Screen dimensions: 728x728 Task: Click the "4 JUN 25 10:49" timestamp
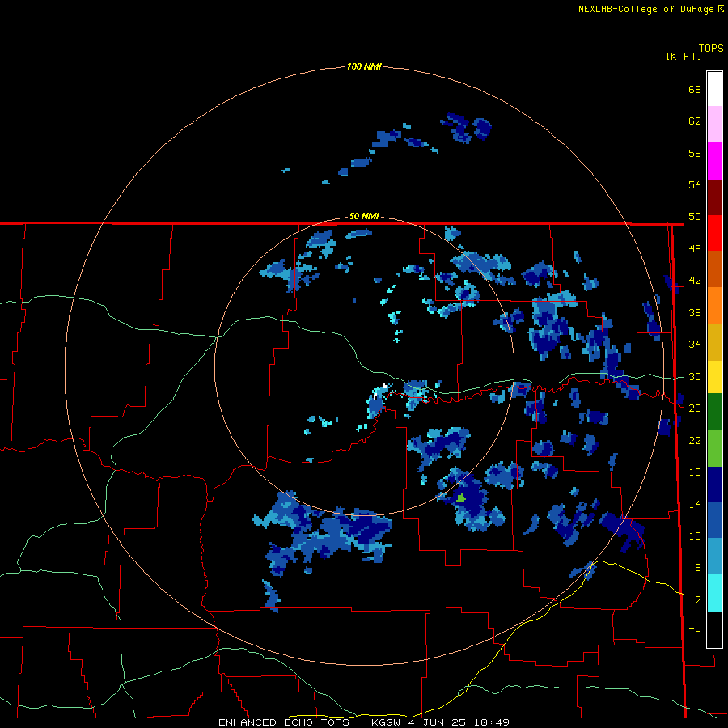[x=459, y=722]
